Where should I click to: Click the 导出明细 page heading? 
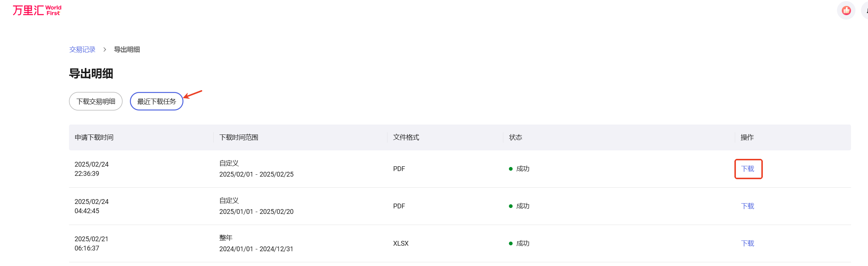pyautogui.click(x=91, y=74)
